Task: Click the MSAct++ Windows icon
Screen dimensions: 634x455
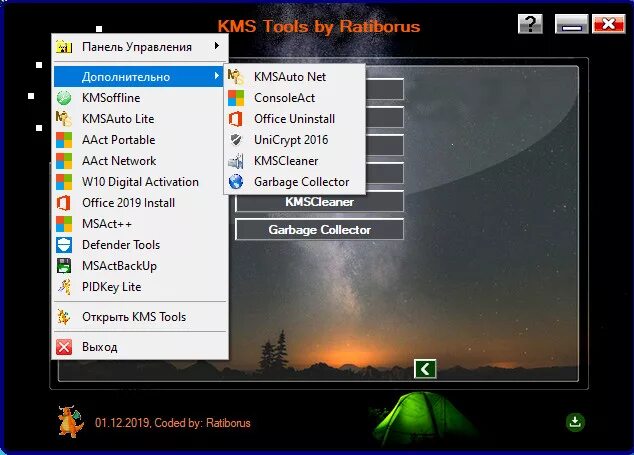Action: point(64,224)
